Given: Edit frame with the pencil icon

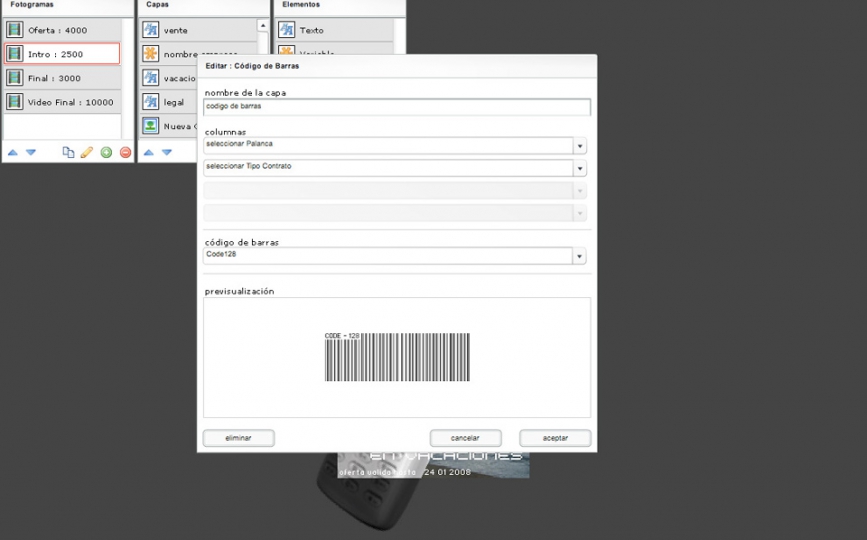Looking at the screenshot, I should pyautogui.click(x=87, y=153).
